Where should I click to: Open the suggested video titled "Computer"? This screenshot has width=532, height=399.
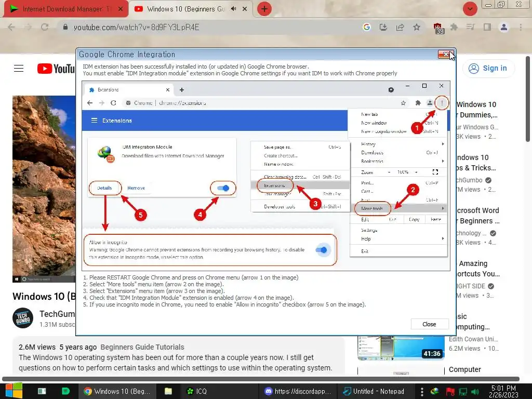click(x=465, y=369)
